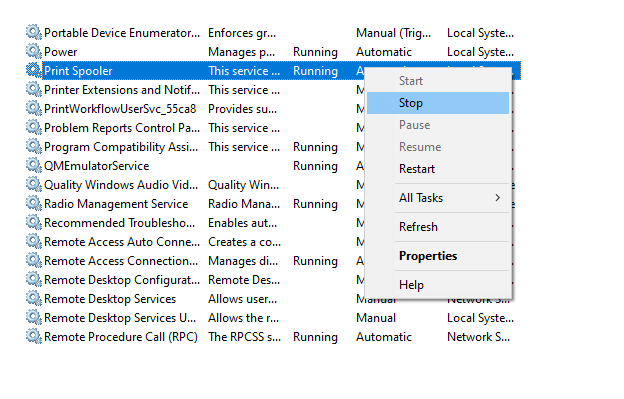Image resolution: width=624 pixels, height=399 pixels.
Task: Click gear icon beside Radio Management Service
Action: (x=34, y=203)
